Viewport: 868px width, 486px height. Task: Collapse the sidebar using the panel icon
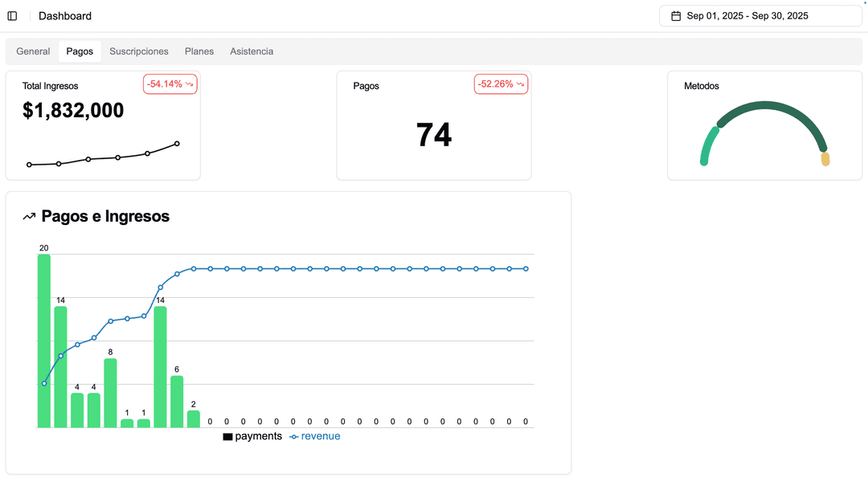[12, 15]
